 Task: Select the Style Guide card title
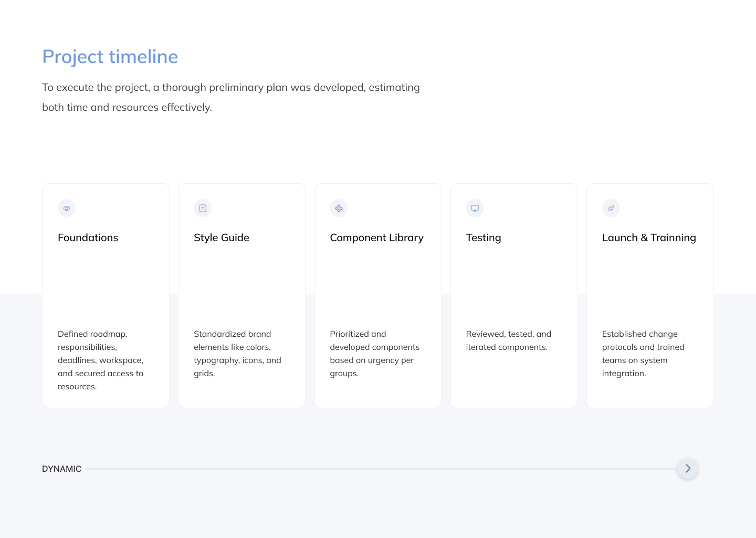[221, 237]
